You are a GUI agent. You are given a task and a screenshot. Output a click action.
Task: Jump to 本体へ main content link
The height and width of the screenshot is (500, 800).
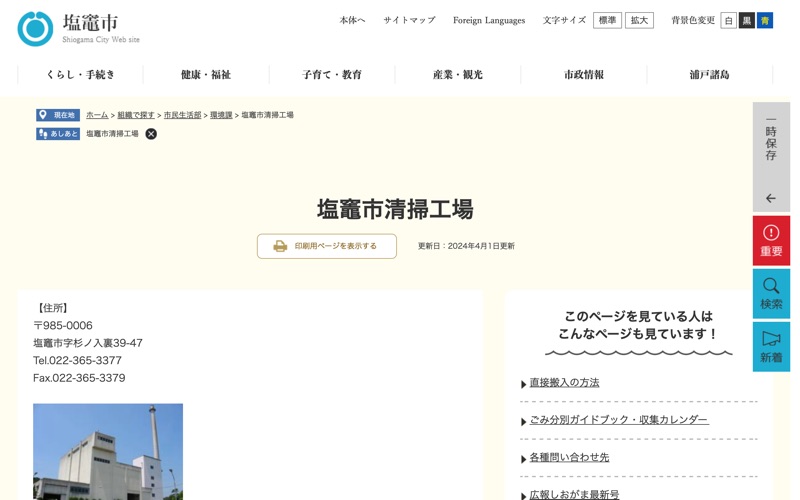click(352, 20)
